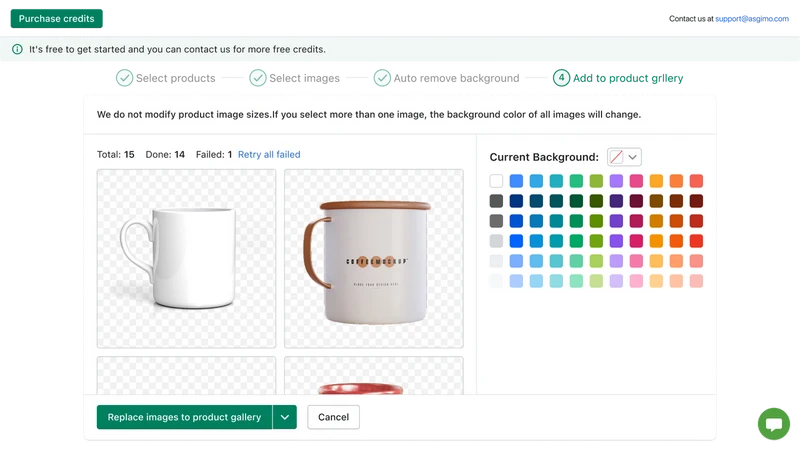Choose the dark gray swatch in second row

tap(496, 201)
